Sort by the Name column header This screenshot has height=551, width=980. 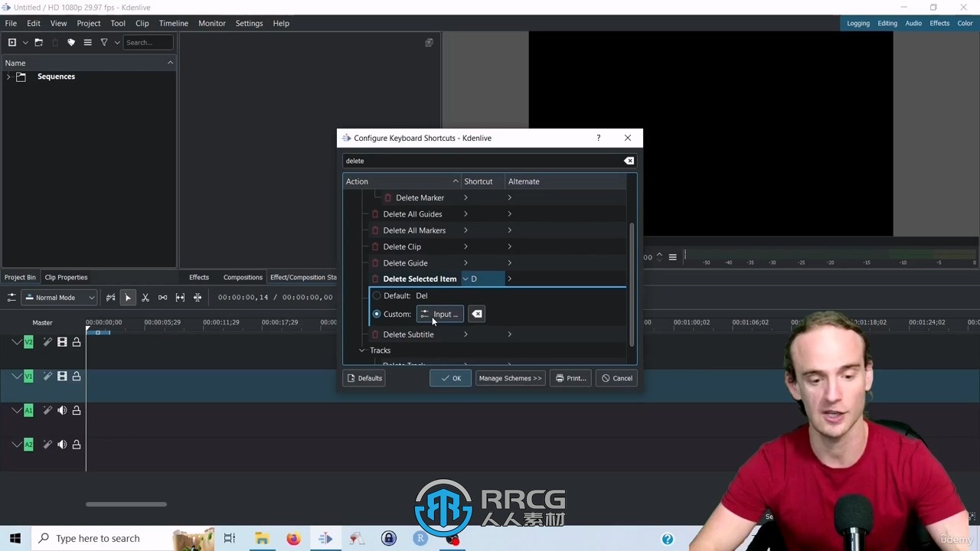[88, 63]
